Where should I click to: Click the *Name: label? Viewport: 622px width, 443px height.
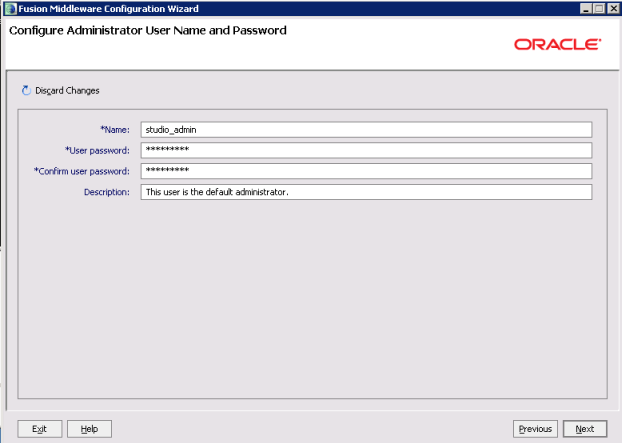(x=115, y=130)
